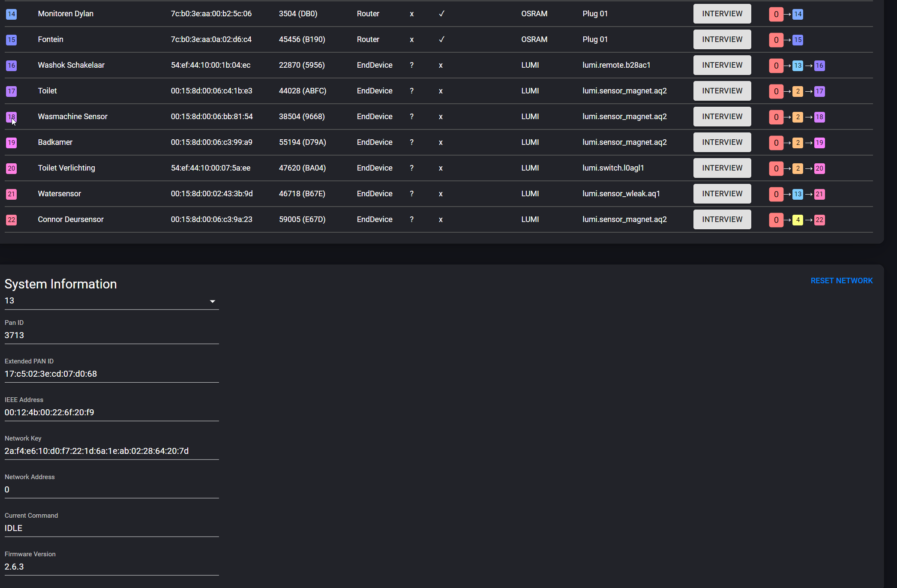Click the purple 17 badge next to Toilet

[x=11, y=91]
